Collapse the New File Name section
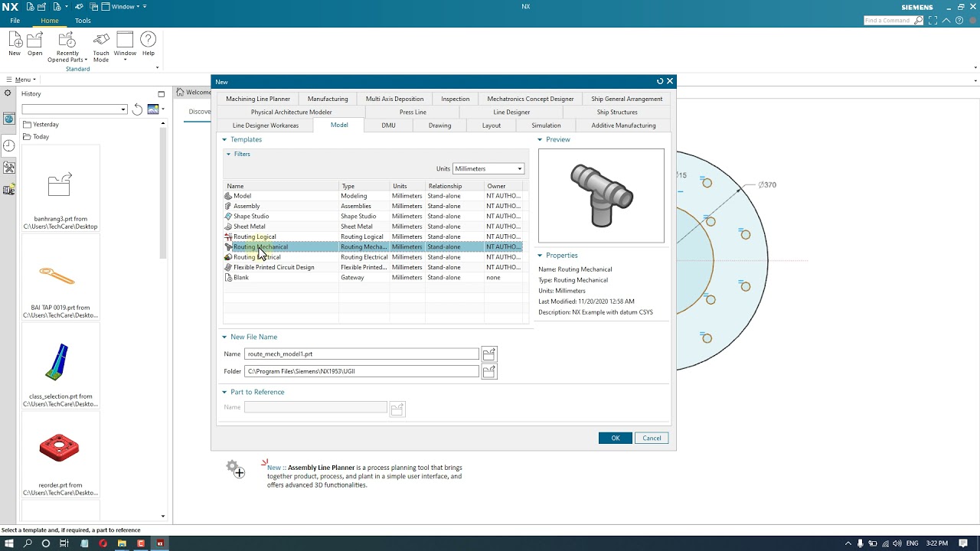 224,337
